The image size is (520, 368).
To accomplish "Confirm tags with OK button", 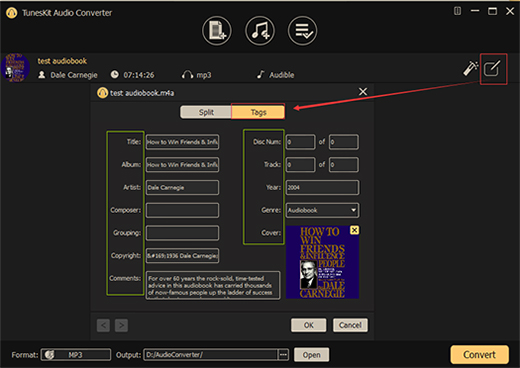I will tap(309, 325).
